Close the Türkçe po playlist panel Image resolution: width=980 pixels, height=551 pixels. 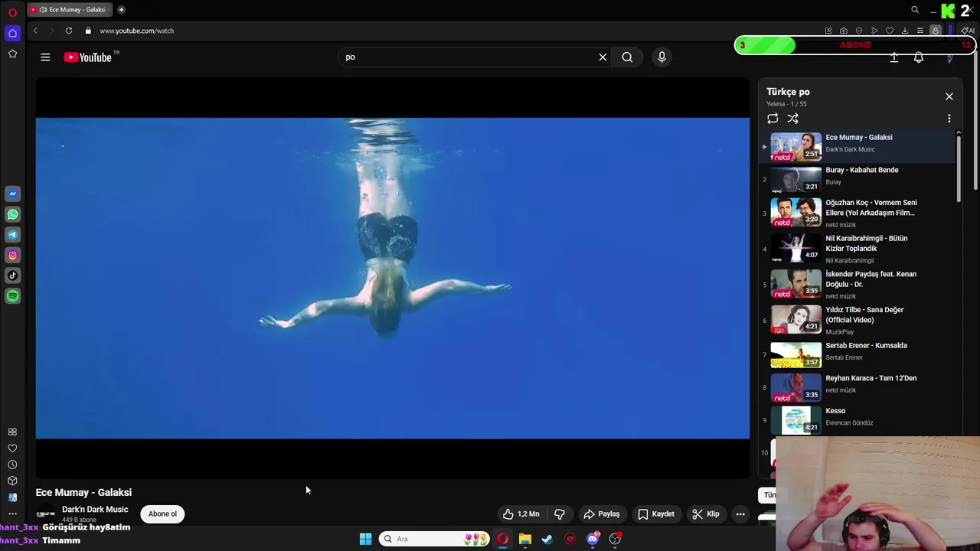click(x=949, y=96)
